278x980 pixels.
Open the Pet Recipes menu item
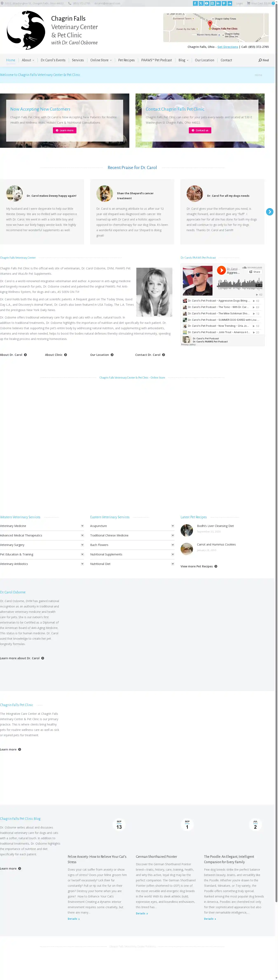pyautogui.click(x=126, y=60)
